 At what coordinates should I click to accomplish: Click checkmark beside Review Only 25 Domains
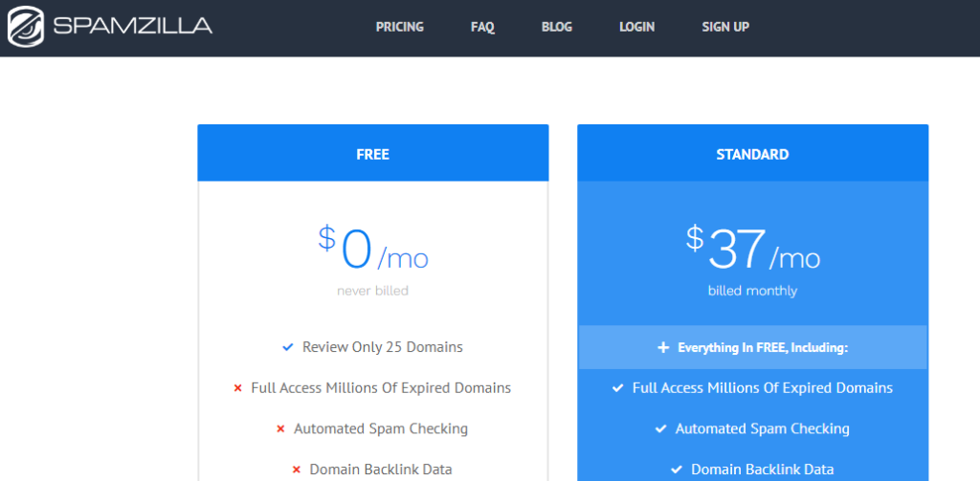(287, 347)
